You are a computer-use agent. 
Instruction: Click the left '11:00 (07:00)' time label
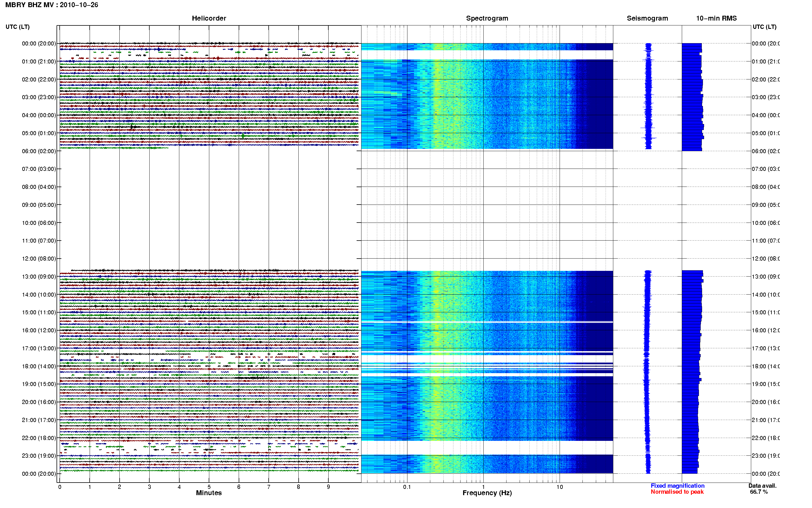pyautogui.click(x=39, y=241)
